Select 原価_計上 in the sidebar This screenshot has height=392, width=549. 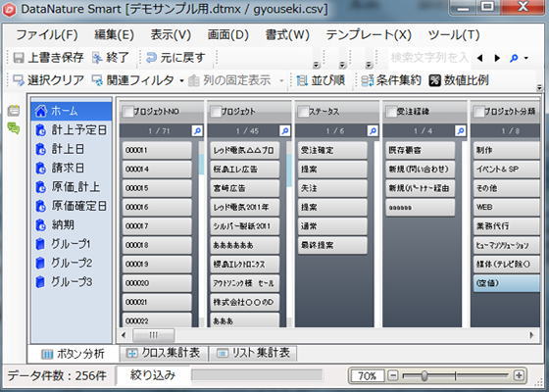(72, 187)
